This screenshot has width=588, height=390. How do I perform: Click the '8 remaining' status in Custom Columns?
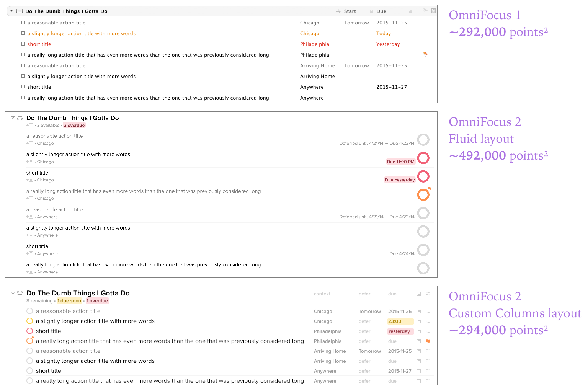pyautogui.click(x=39, y=301)
